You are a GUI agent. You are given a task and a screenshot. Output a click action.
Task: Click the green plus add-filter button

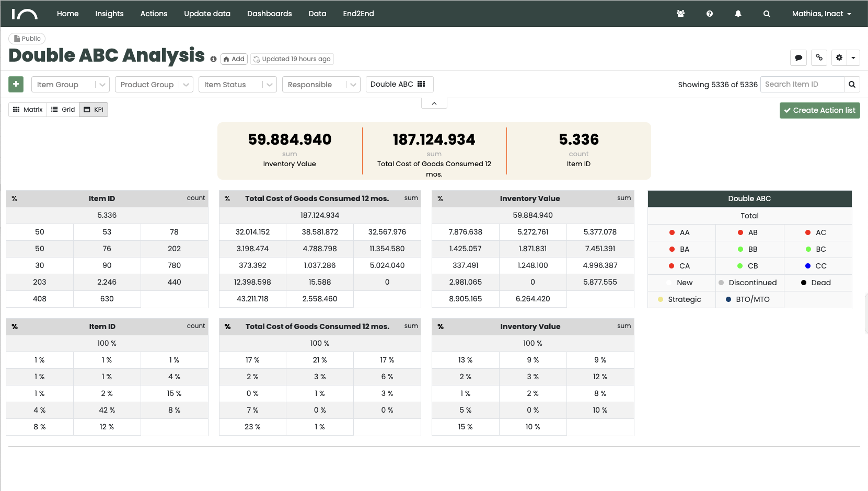tap(16, 84)
